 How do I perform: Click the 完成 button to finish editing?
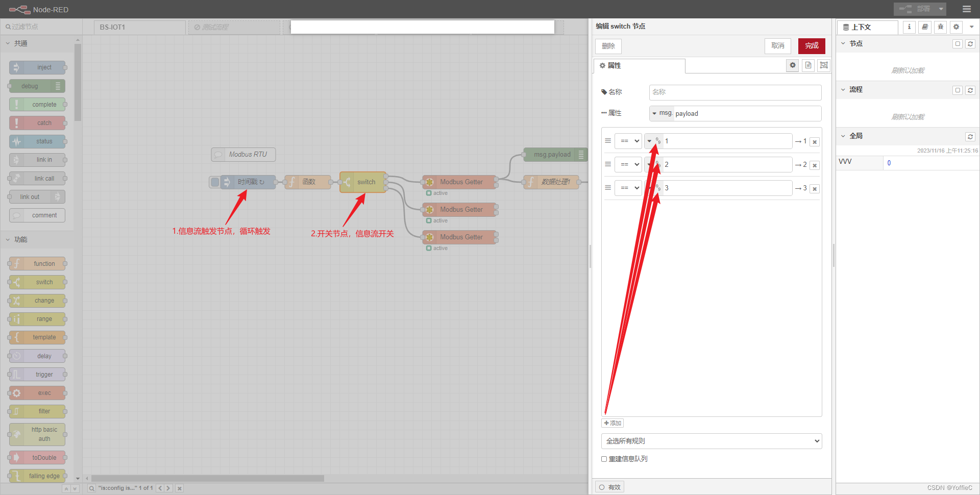tap(811, 46)
